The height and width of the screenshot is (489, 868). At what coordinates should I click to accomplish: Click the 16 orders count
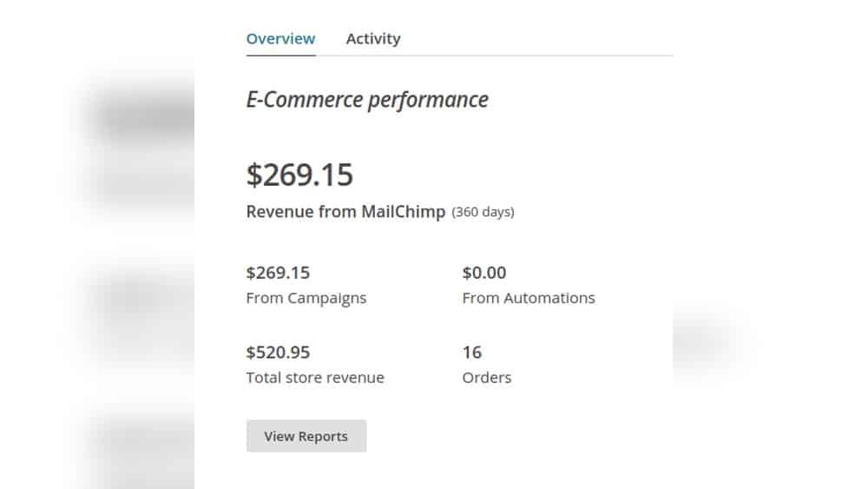pos(472,353)
